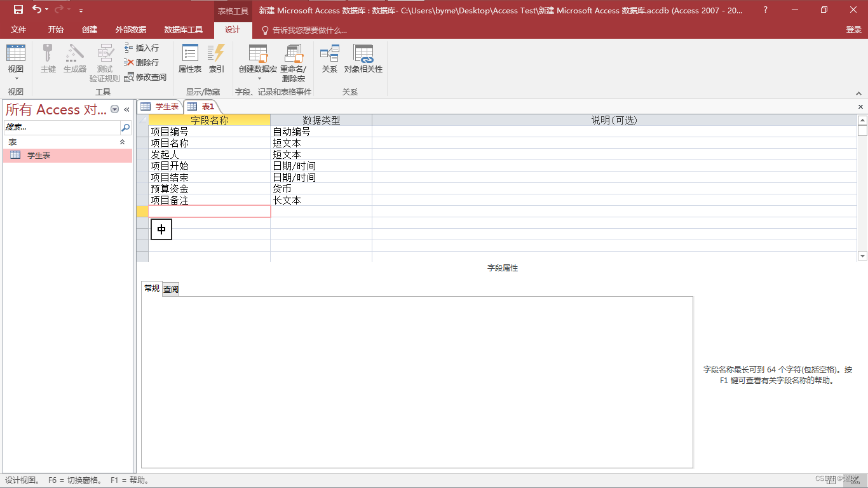Click 修改查阅 modify lookups

145,77
